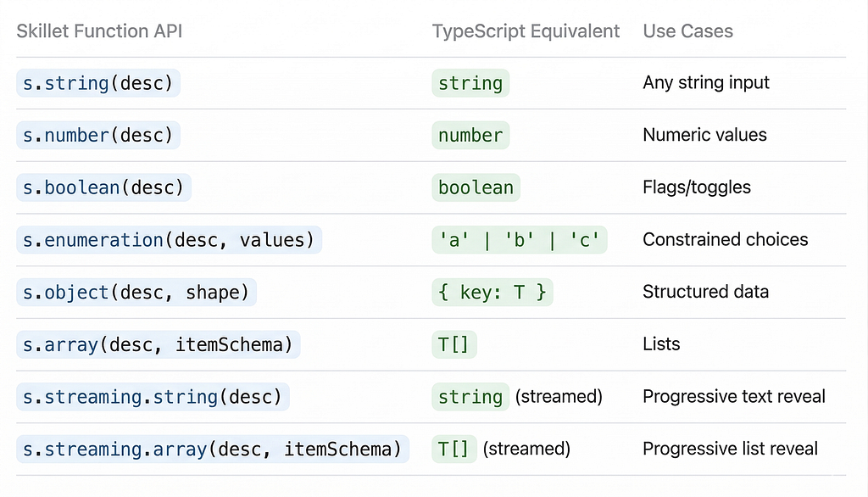
Task: Click 'Structured data' use case text
Action: coord(706,292)
